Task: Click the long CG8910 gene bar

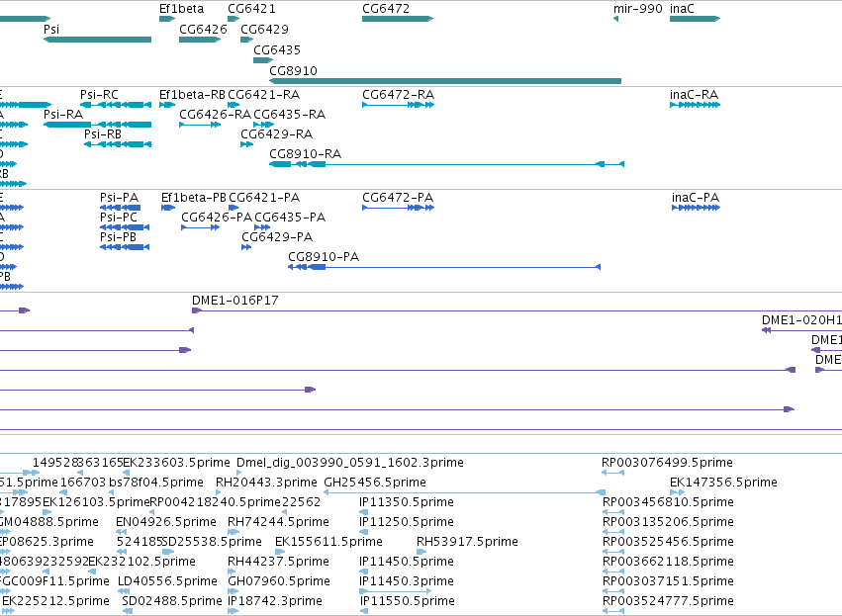Action: tap(445, 81)
